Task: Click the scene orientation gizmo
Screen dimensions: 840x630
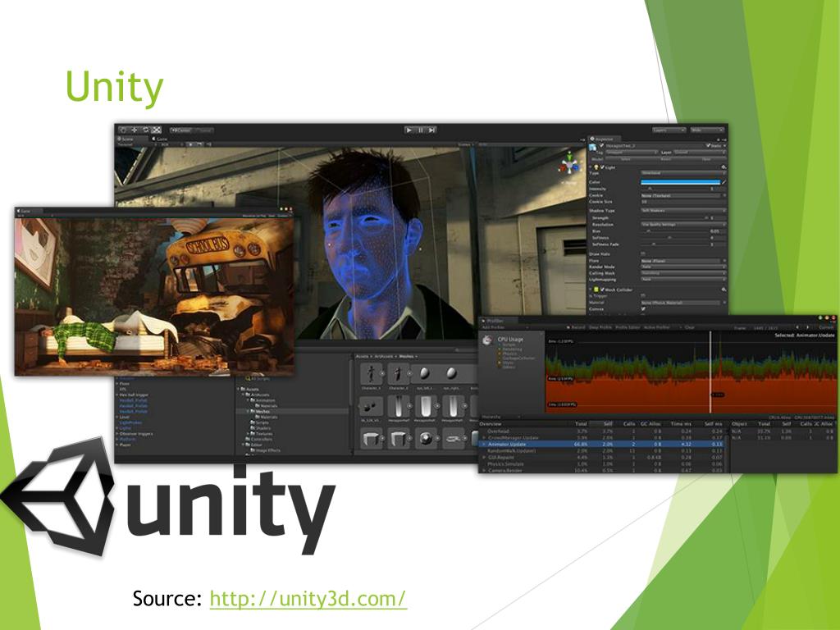Action: 569,166
